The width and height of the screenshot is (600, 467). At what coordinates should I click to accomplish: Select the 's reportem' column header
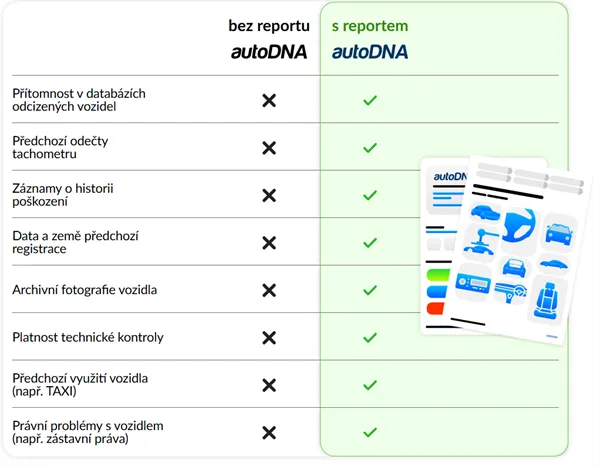click(370, 27)
